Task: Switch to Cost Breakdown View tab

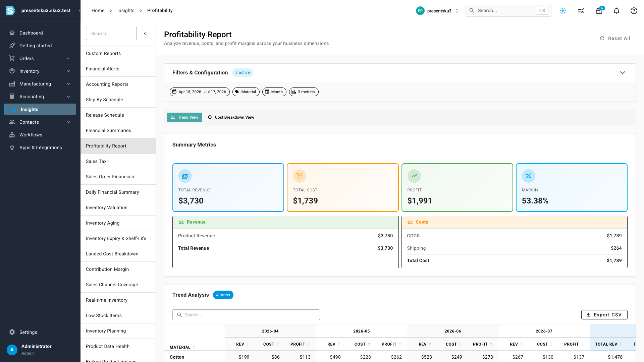Action: pyautogui.click(x=231, y=117)
